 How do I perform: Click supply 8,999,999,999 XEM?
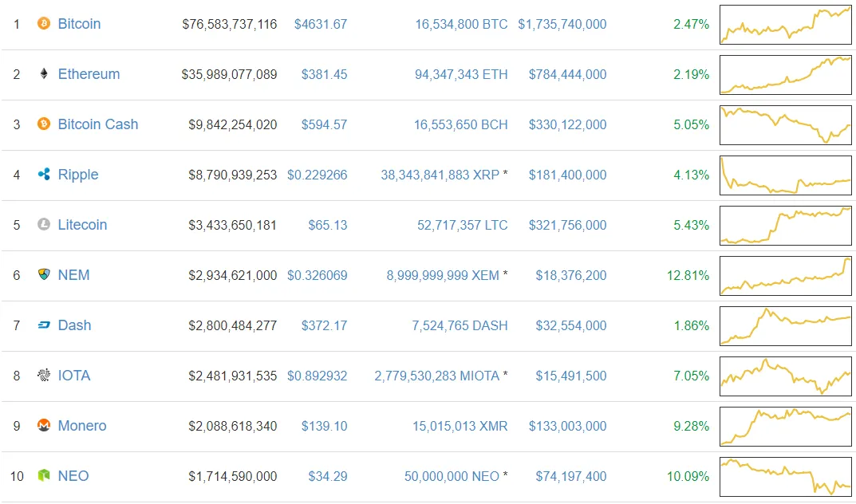click(443, 275)
